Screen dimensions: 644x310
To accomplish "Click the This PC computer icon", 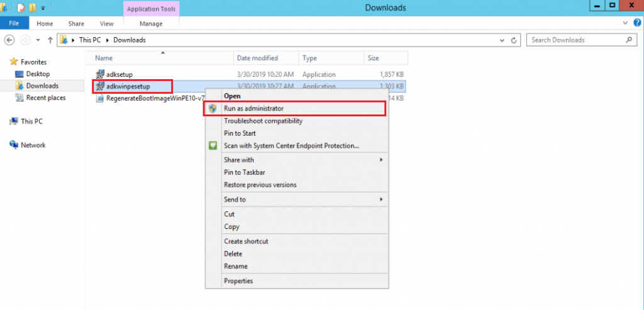I will (x=14, y=121).
